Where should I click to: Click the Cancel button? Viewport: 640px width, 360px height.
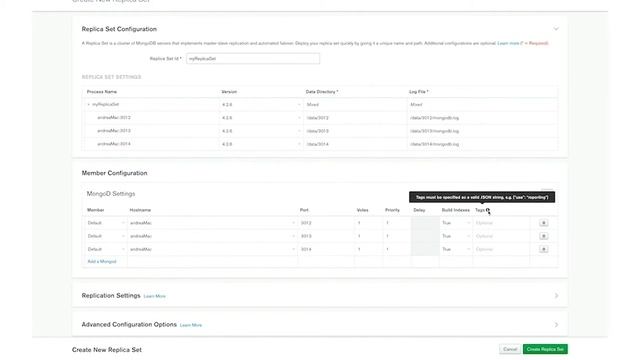point(510,349)
